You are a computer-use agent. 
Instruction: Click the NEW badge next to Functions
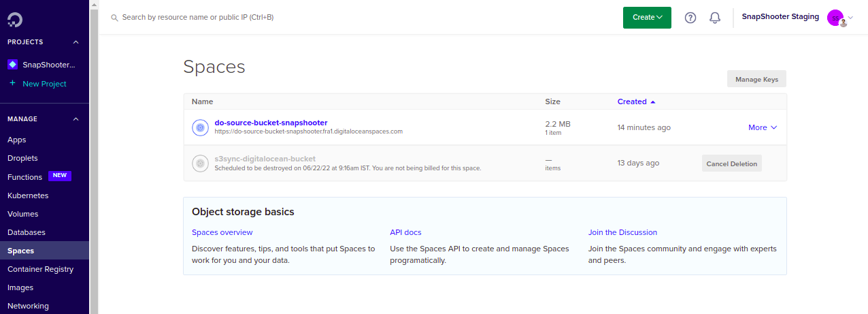tap(60, 176)
